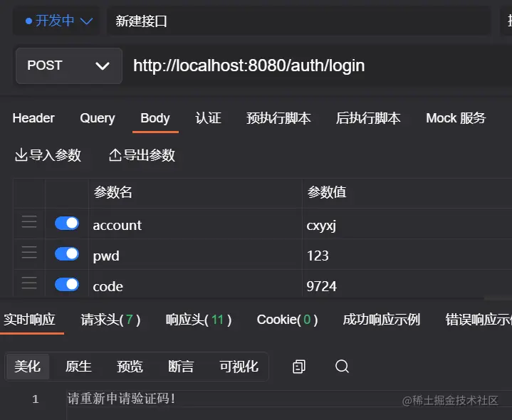Open the 成功响应示例 tab

point(381,320)
